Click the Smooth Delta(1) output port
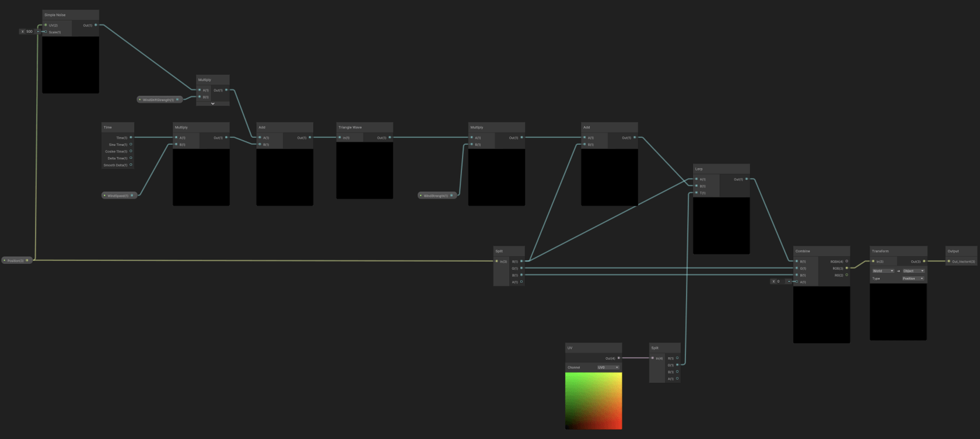980x439 pixels. point(131,165)
